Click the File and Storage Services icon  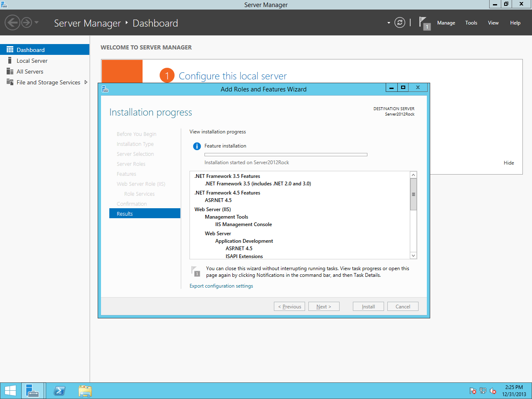pos(10,82)
